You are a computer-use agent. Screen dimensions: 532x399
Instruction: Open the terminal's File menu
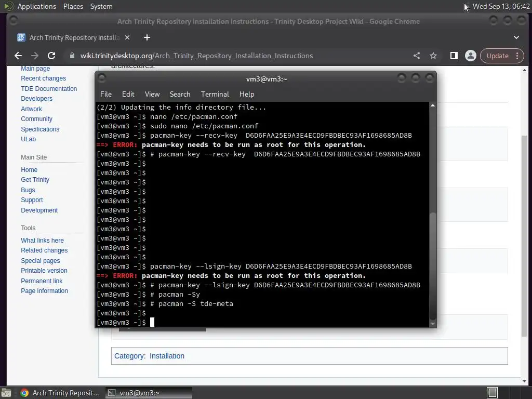106,95
